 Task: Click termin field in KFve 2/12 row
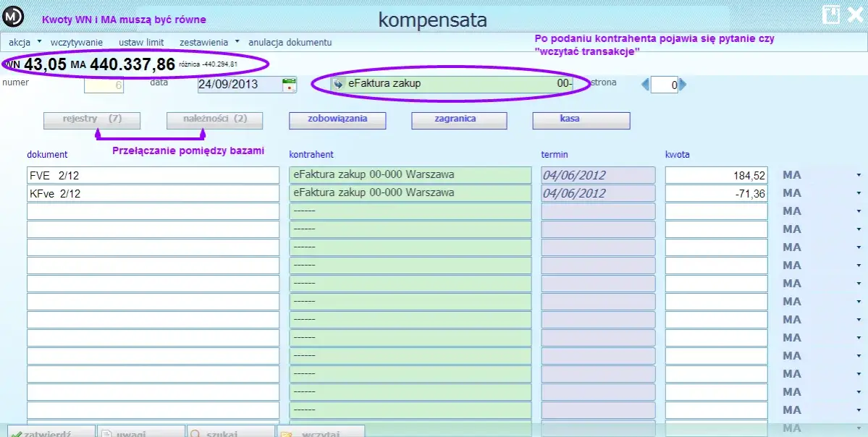(598, 194)
